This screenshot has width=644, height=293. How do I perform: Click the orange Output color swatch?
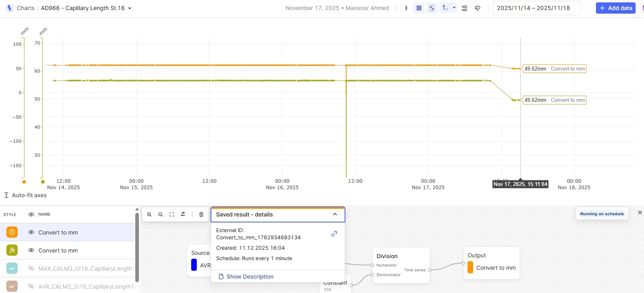pyautogui.click(x=470, y=267)
